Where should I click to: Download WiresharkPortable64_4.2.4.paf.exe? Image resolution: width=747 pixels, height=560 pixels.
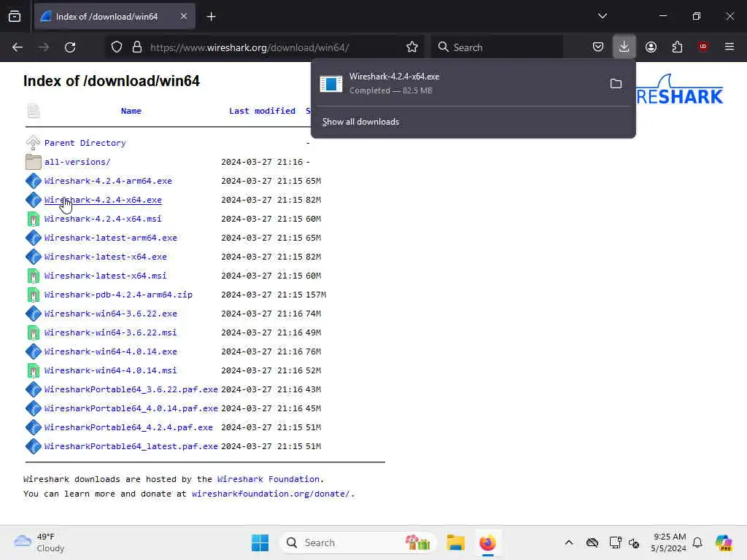pyautogui.click(x=128, y=427)
